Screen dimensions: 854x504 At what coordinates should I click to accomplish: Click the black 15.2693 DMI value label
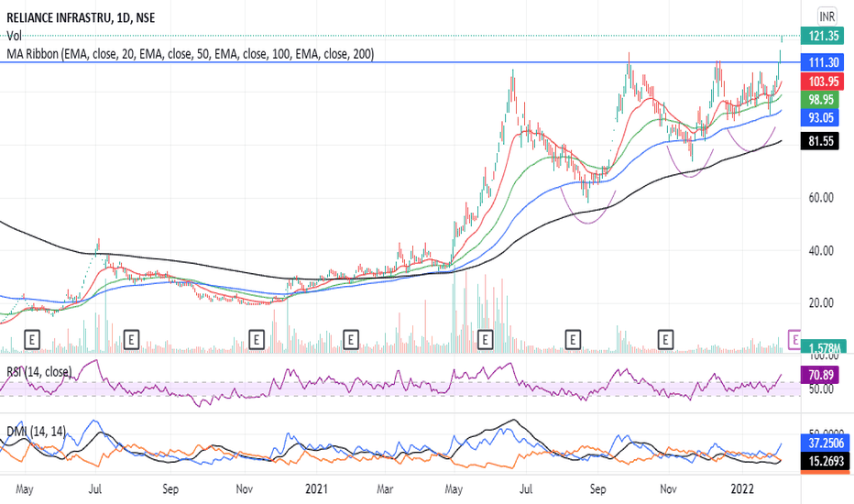[825, 461]
